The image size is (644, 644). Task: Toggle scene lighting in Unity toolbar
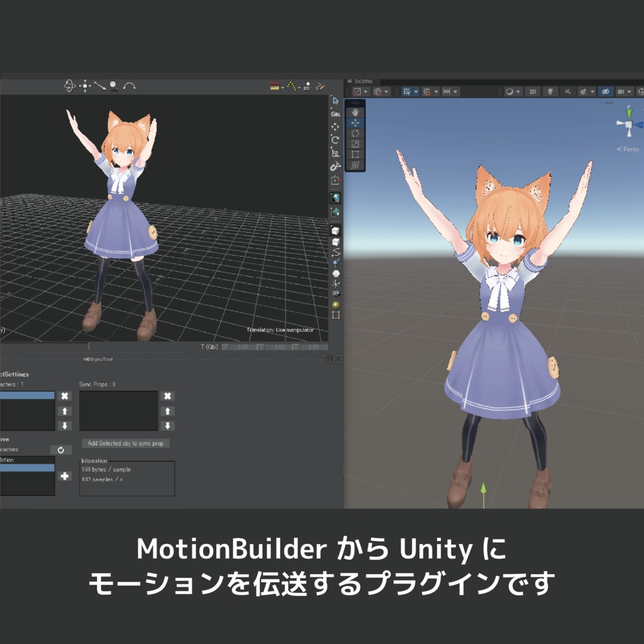(551, 91)
